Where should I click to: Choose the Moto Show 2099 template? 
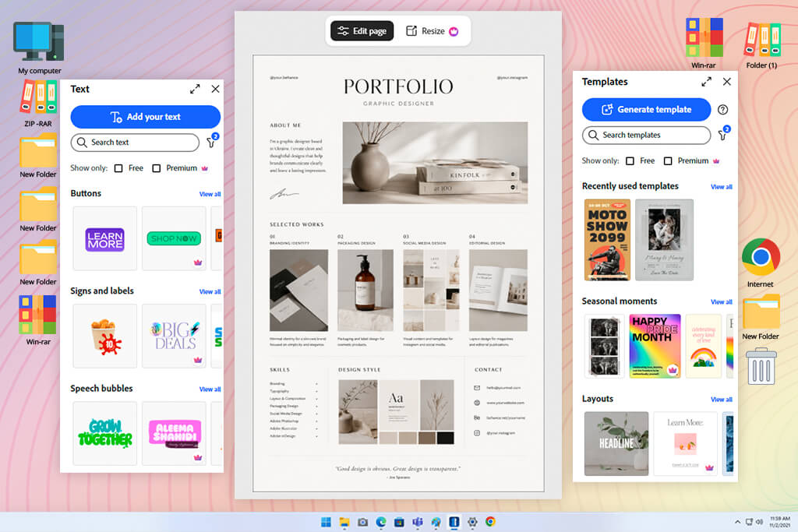coord(607,240)
